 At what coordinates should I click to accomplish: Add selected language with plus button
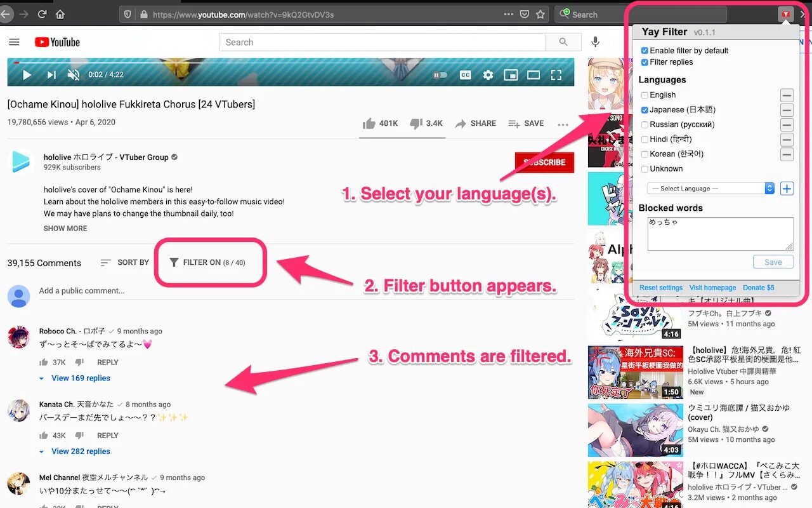tap(787, 189)
